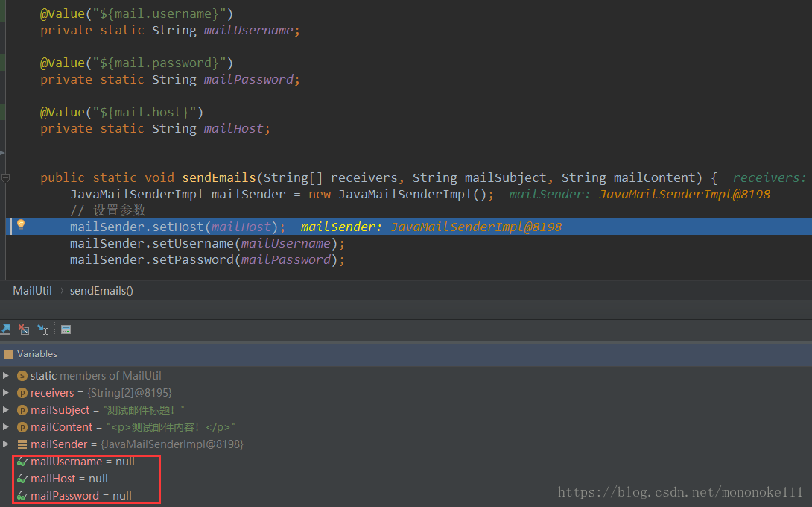
Task: Select MailUtil in the breadcrumb bar
Action: pyautogui.click(x=32, y=291)
